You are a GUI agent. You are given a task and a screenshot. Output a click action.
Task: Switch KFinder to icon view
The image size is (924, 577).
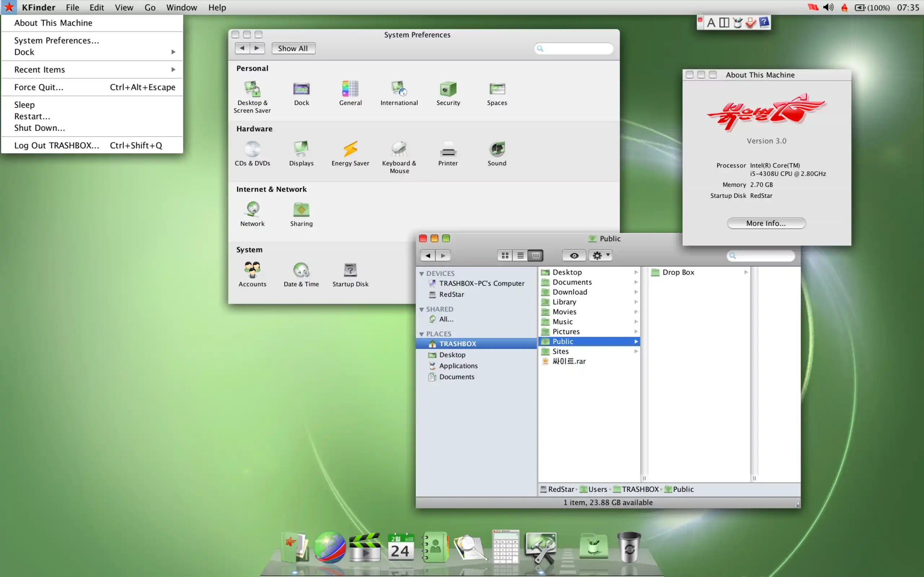coord(505,256)
